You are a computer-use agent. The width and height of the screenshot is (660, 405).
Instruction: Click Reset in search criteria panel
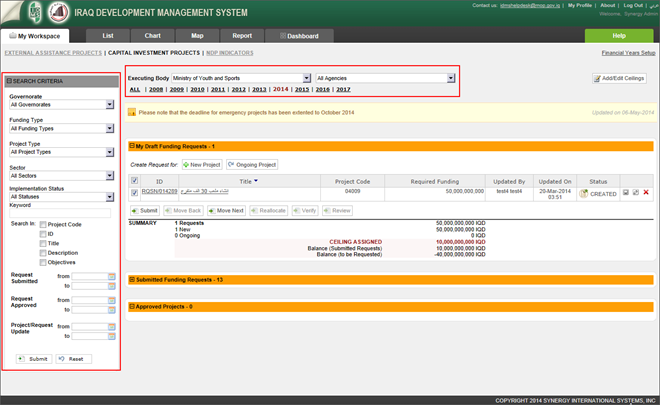point(73,359)
